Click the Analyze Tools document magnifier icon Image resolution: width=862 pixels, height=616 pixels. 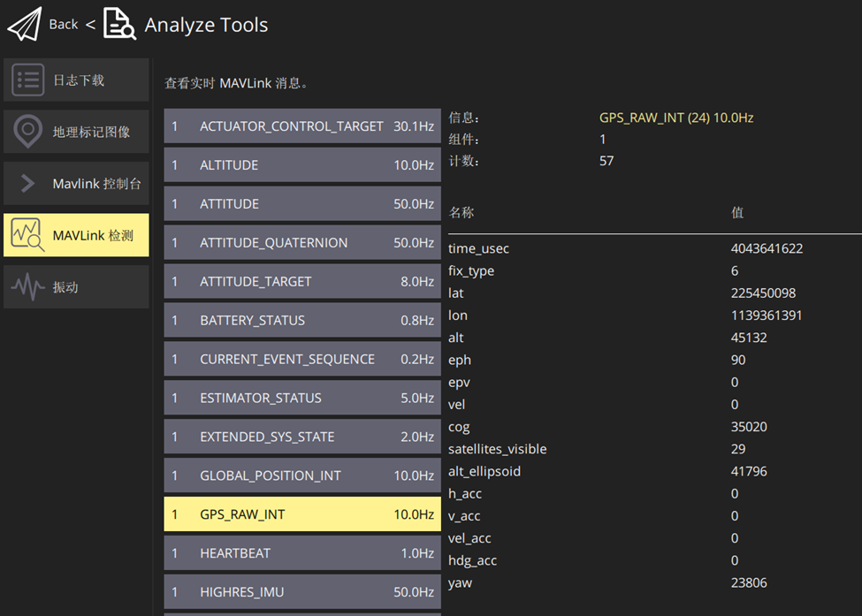tap(119, 25)
